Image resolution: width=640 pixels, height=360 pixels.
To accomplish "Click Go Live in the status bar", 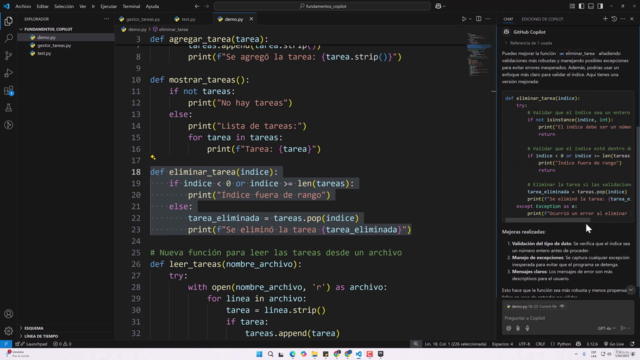I will (x=614, y=344).
